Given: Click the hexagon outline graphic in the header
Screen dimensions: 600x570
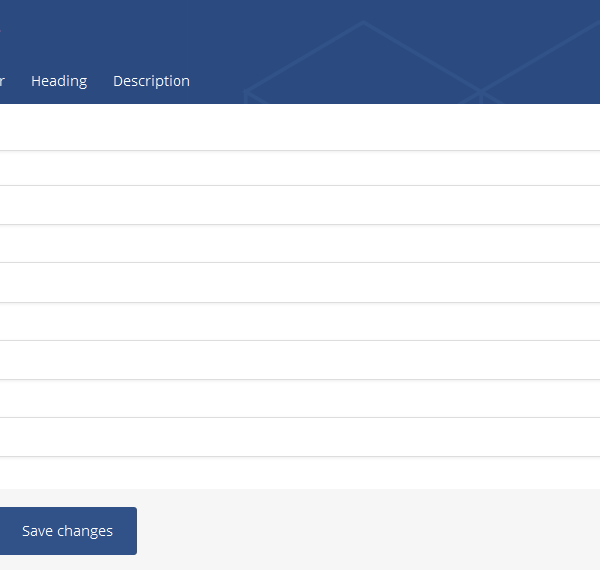Looking at the screenshot, I should (364, 60).
